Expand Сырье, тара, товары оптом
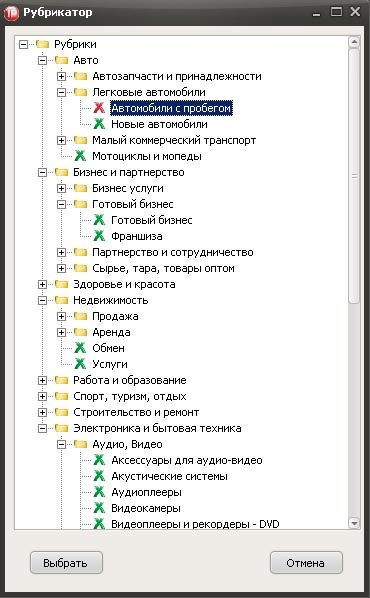 61,268
